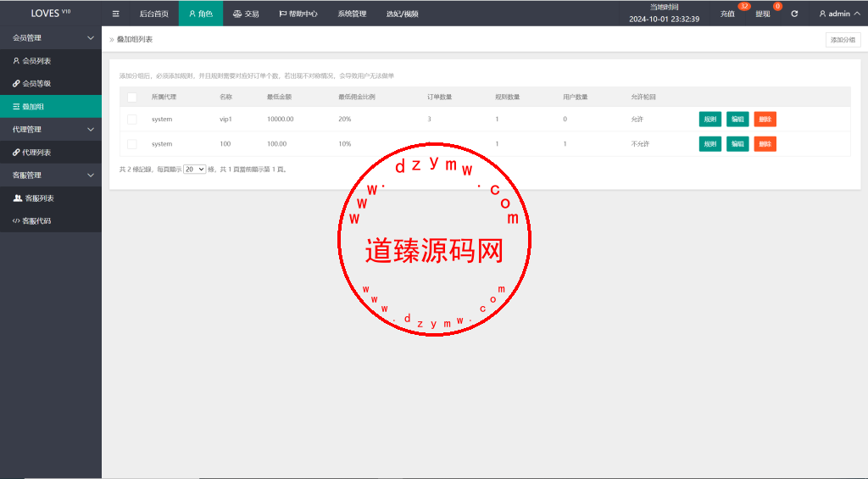Click 规则 button for the vip1 row
This screenshot has height=479, width=868.
pos(710,119)
